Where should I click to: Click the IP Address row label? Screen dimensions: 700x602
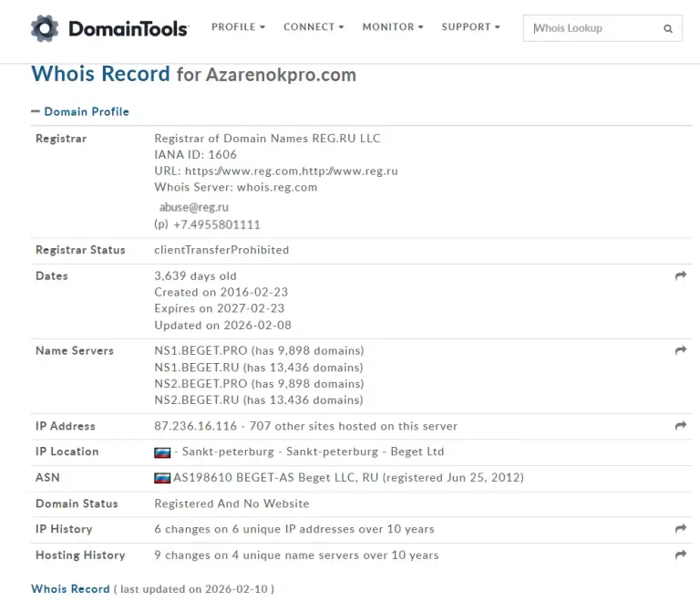[66, 426]
